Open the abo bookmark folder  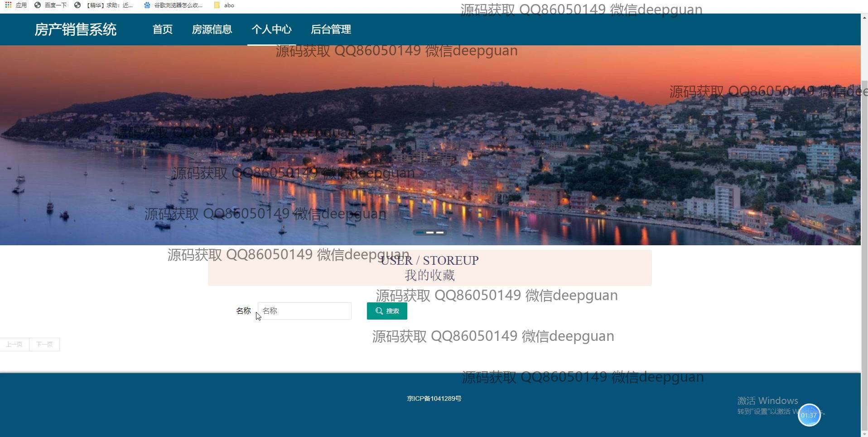click(x=224, y=5)
